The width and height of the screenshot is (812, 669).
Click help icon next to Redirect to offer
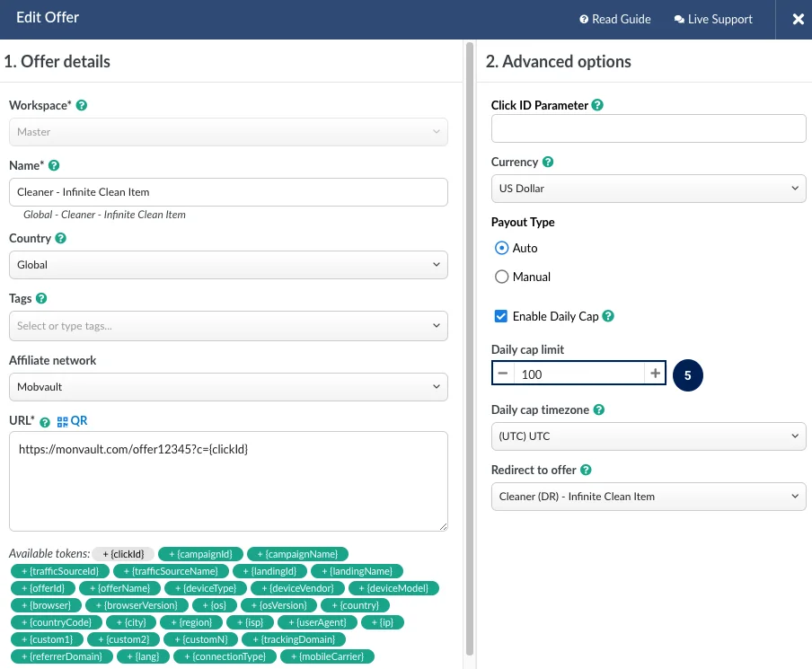tap(586, 470)
